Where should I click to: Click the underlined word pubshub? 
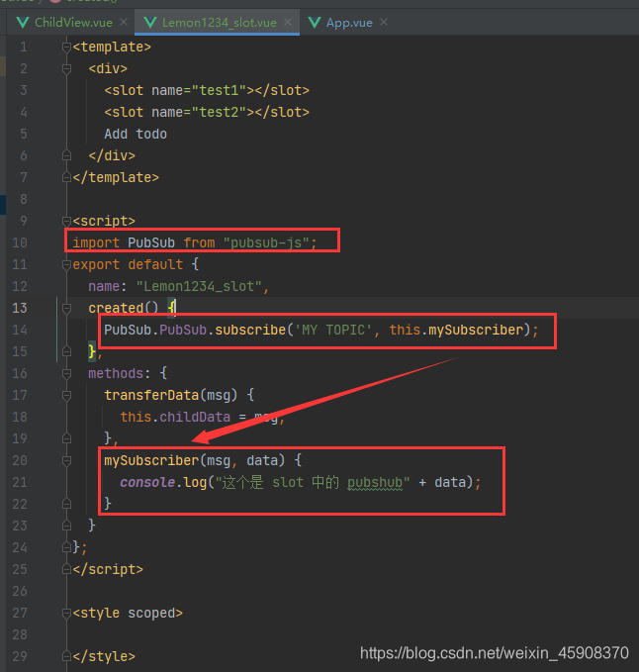[x=375, y=483]
